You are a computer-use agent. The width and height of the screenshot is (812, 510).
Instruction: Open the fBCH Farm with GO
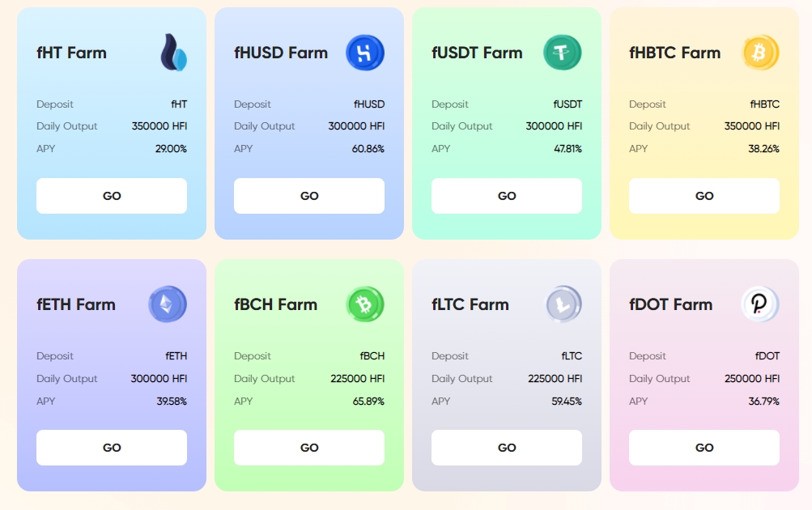coord(309,448)
